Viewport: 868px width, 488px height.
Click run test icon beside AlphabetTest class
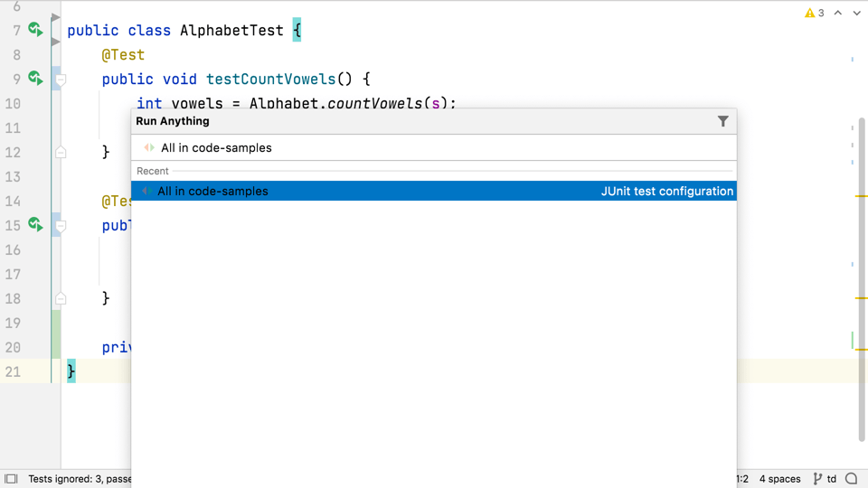[35, 31]
